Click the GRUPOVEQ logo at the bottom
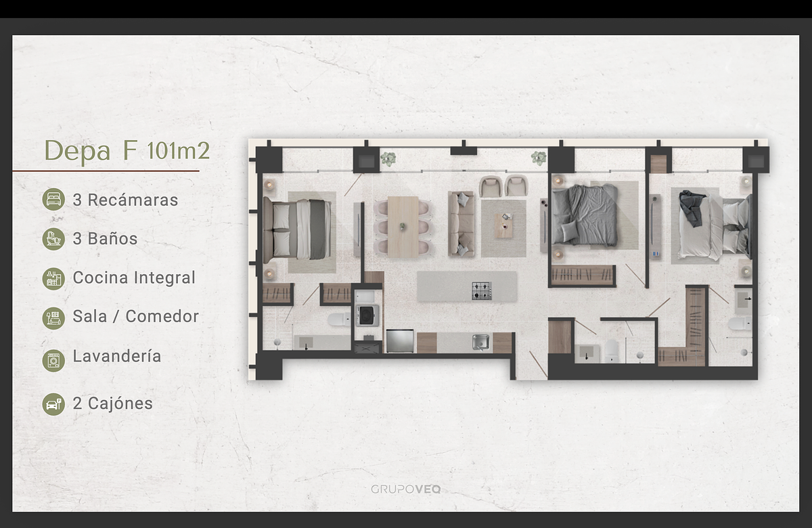 click(x=405, y=489)
